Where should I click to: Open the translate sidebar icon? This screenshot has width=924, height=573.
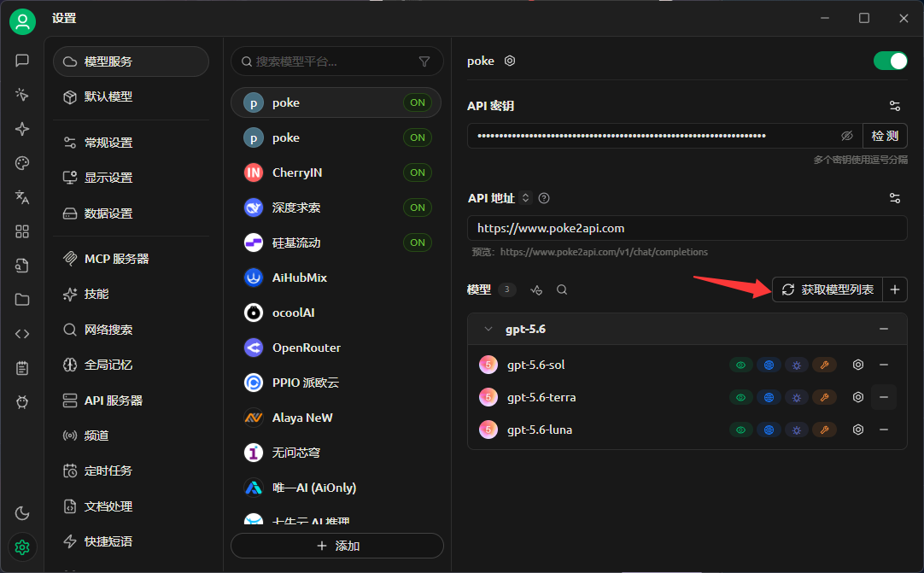[x=22, y=197]
